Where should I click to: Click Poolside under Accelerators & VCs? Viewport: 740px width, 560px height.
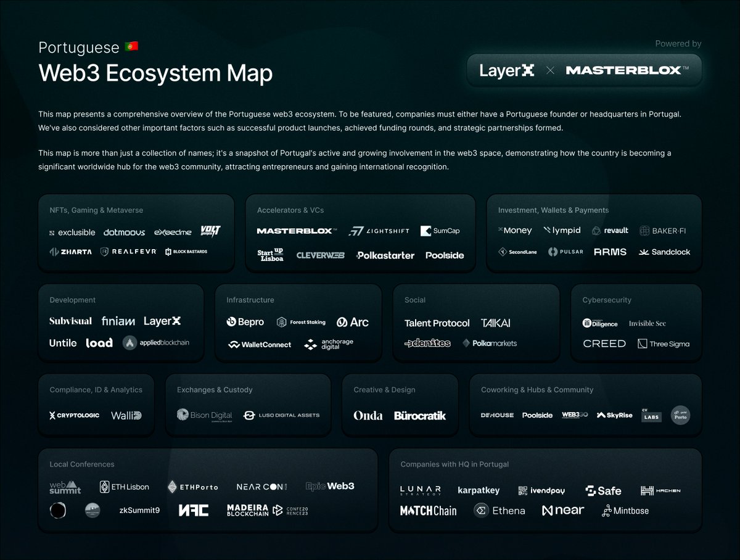coord(445,255)
